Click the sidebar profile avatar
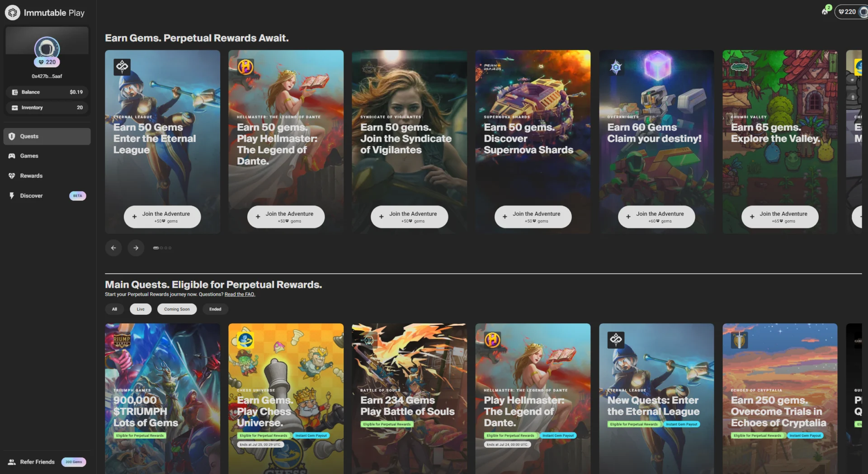The image size is (868, 474). click(x=47, y=48)
